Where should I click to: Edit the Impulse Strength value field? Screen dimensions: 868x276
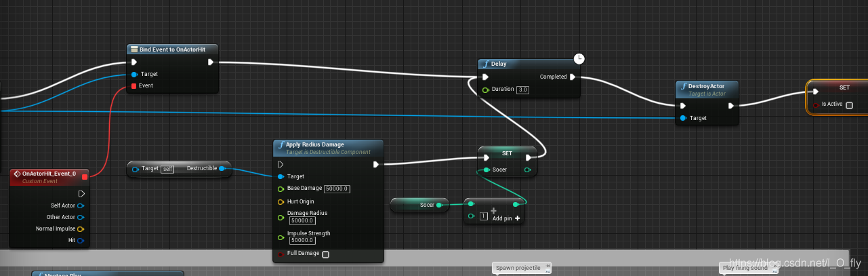click(302, 241)
